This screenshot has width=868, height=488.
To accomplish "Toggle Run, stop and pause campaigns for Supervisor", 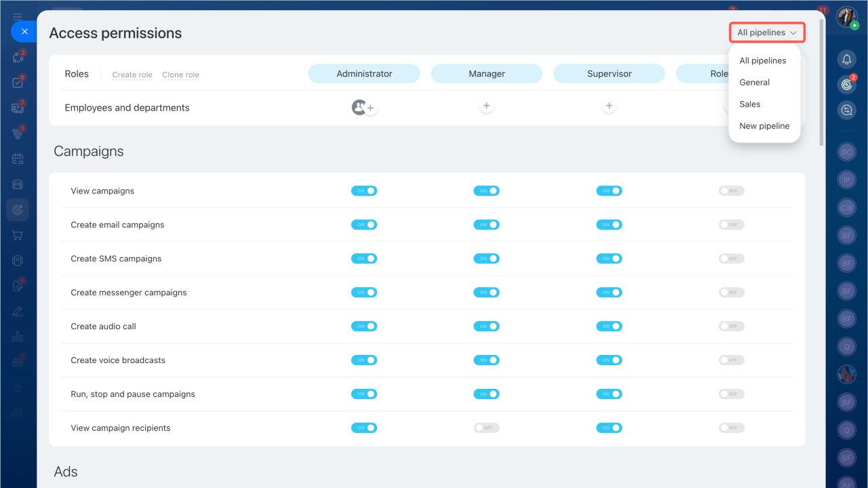I will (x=609, y=394).
